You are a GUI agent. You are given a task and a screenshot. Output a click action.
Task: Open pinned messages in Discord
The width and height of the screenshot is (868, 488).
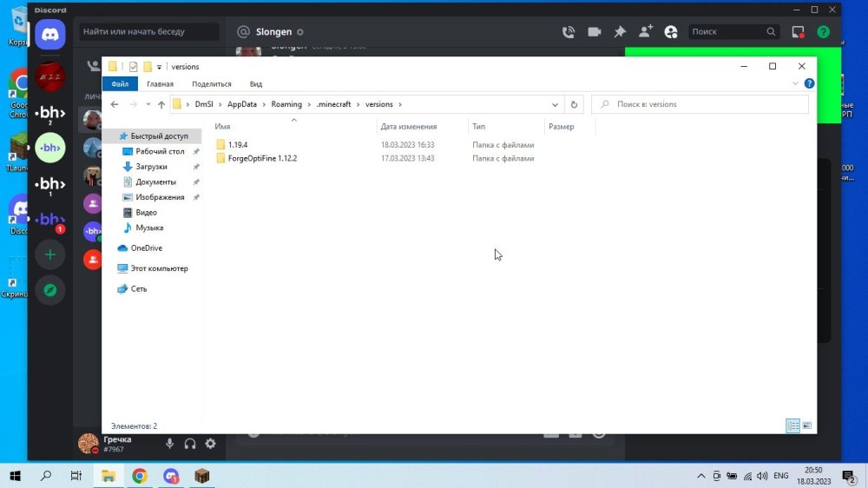click(620, 32)
